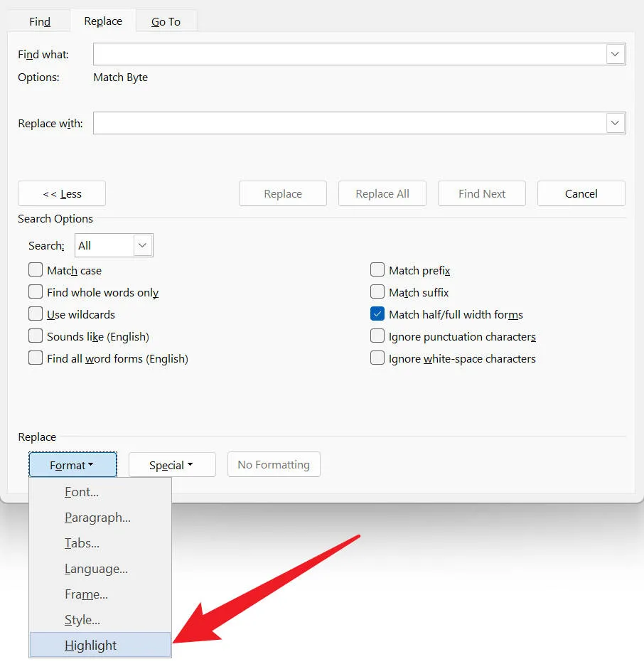Screen dimensions: 644x664
Task: Check Ignore punctuation characters
Action: coord(377,336)
